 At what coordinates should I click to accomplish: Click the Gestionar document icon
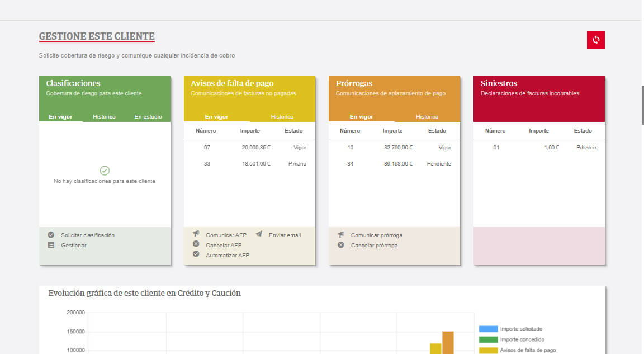click(x=51, y=244)
